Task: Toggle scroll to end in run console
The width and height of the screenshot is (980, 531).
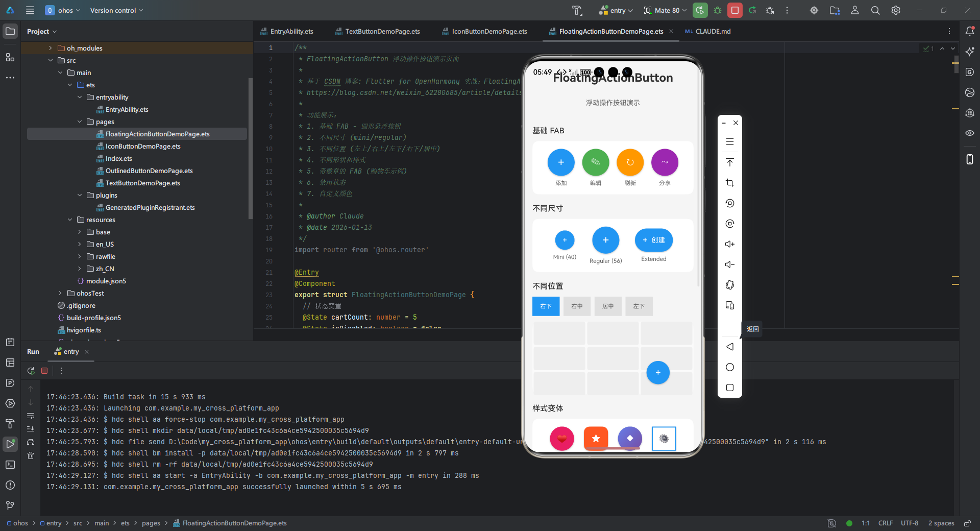Action: pos(31,429)
